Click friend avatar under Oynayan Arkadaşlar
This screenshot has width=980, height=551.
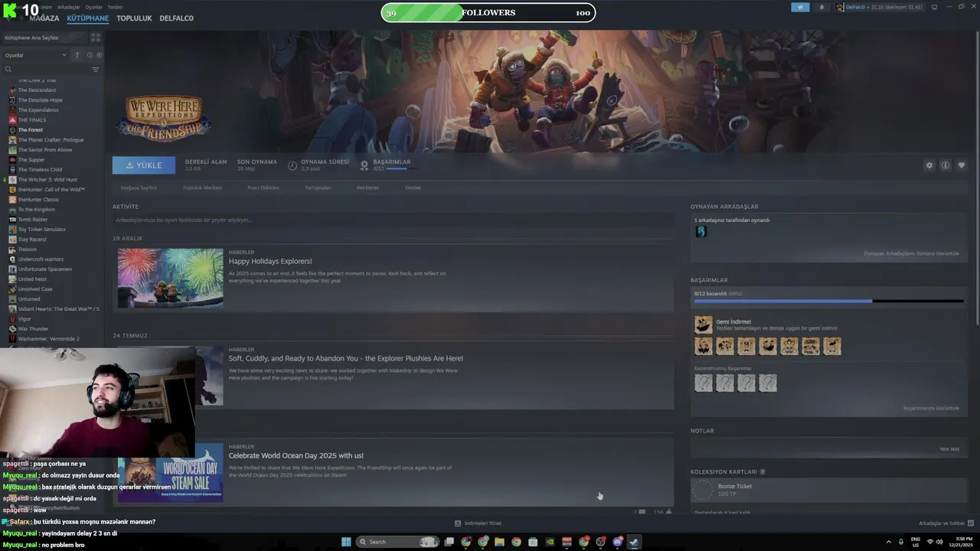pos(701,232)
